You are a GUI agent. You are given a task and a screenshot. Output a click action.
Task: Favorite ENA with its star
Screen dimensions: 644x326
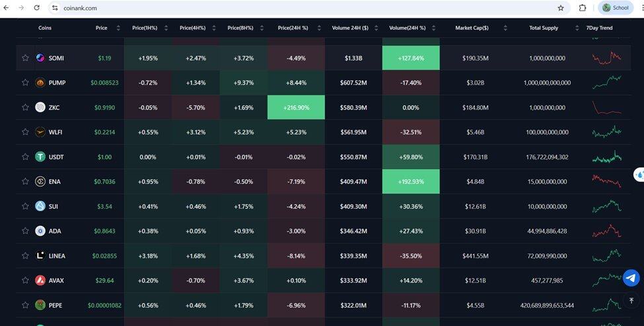click(x=25, y=181)
